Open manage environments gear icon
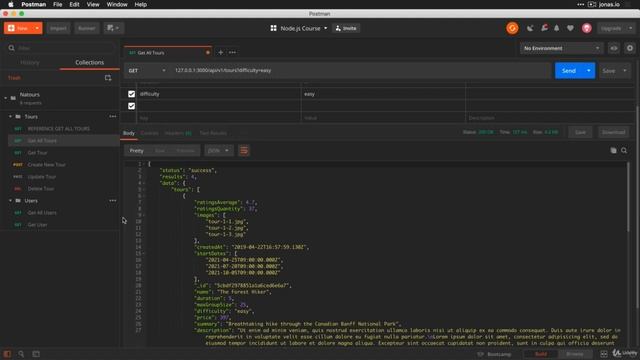Screen dimensions: 640x360 pos(630,48)
